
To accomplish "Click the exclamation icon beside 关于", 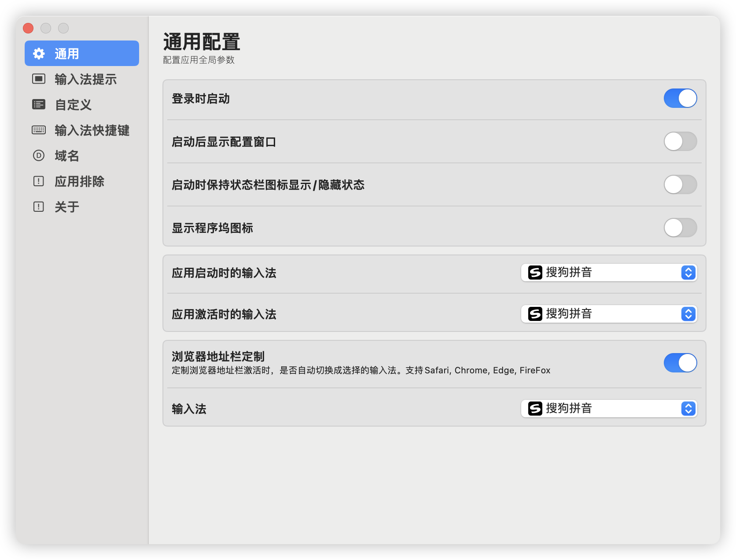I will coord(39,207).
